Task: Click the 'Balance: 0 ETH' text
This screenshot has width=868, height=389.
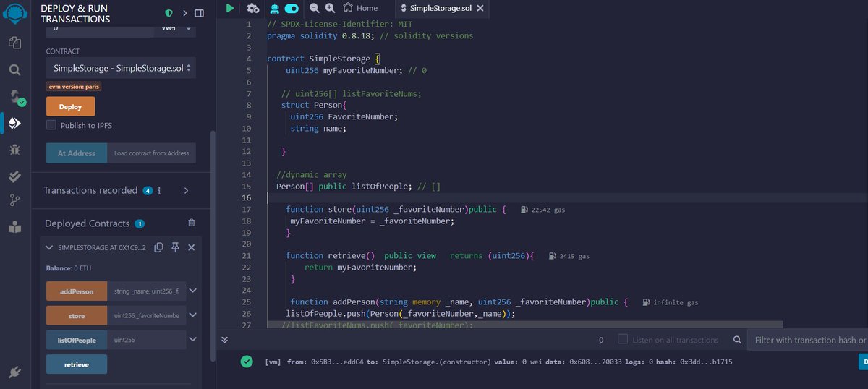Action: (69, 268)
